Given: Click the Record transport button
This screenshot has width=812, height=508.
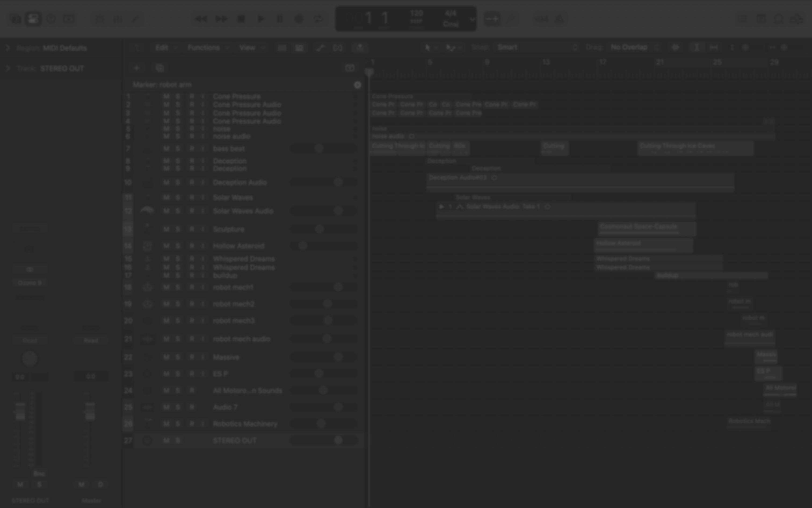Looking at the screenshot, I should [x=299, y=19].
